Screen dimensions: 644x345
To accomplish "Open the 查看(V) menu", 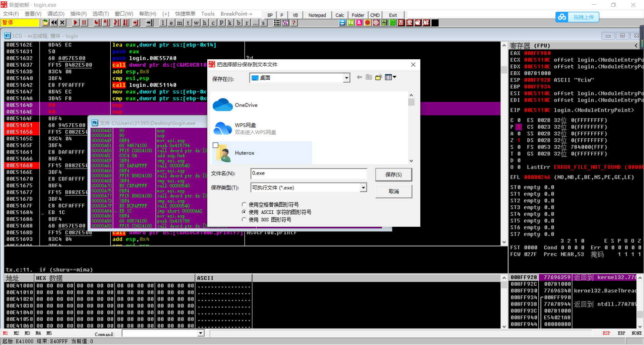I will pyautogui.click(x=33, y=14).
